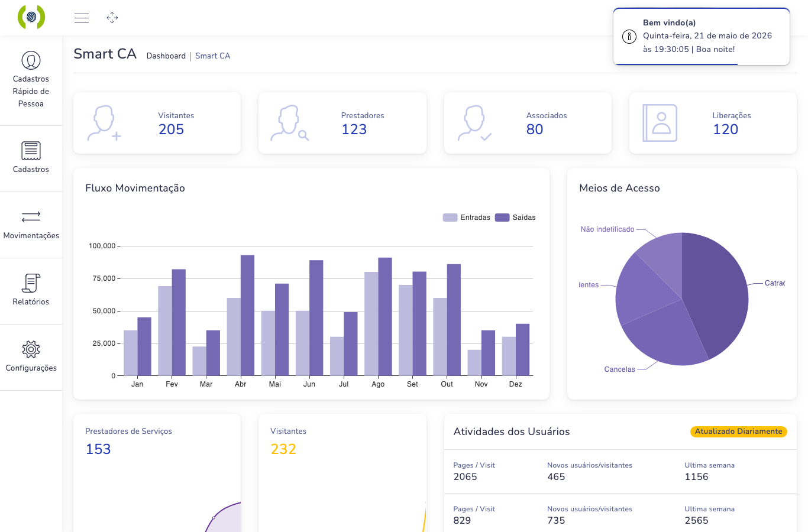Open the Movimentações arrows icon

click(x=31, y=217)
